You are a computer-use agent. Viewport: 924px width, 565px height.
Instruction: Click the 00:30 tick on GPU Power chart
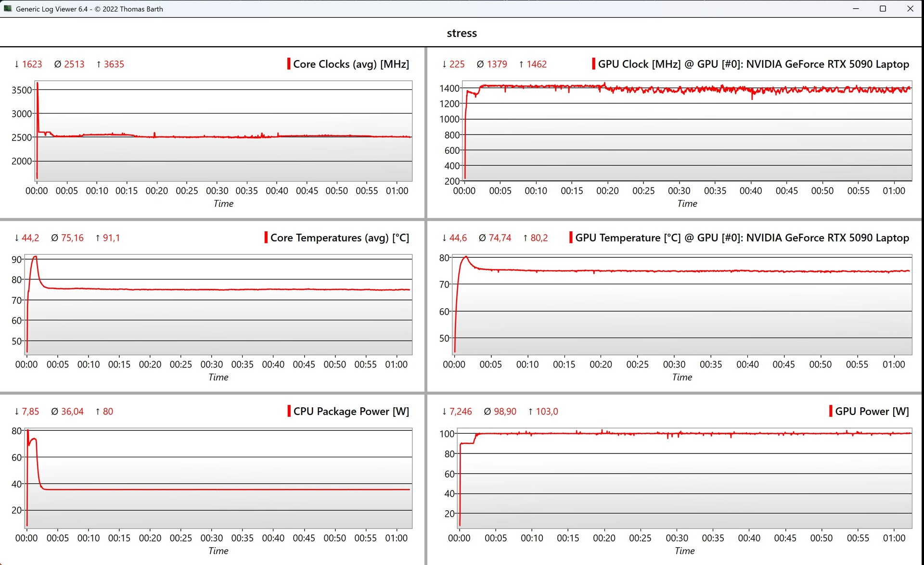click(x=677, y=538)
